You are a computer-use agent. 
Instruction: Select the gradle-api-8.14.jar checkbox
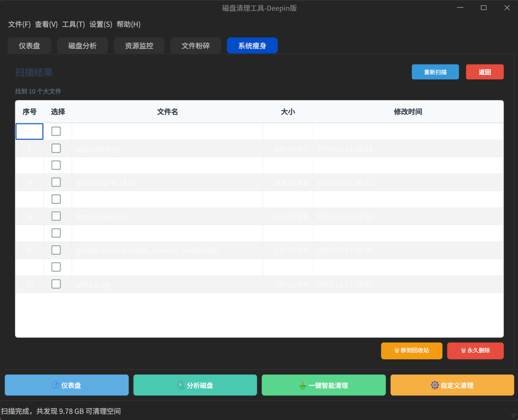[x=56, y=182]
